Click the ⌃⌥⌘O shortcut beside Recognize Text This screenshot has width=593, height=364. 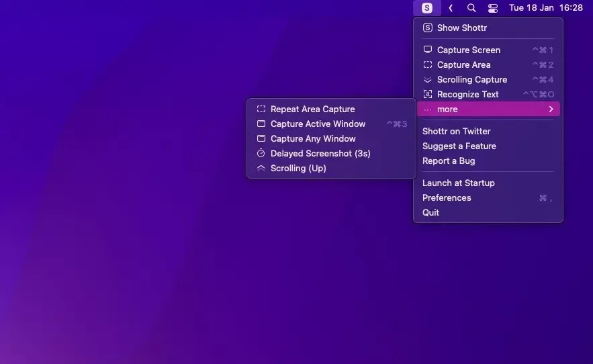[x=538, y=94]
